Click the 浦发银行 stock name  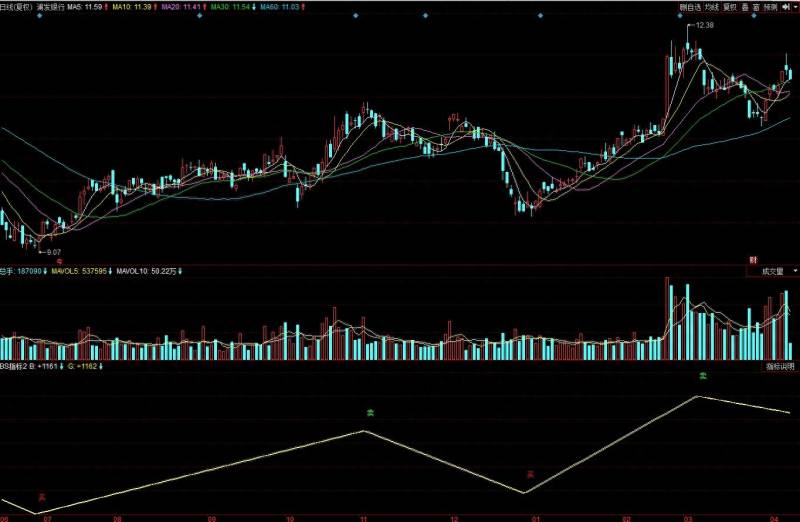tap(49, 7)
